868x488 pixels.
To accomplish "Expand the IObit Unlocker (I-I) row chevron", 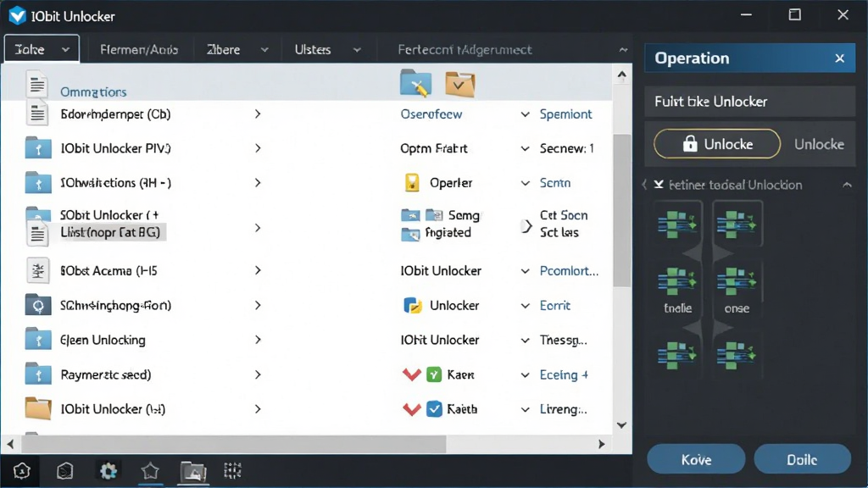I will 258,409.
